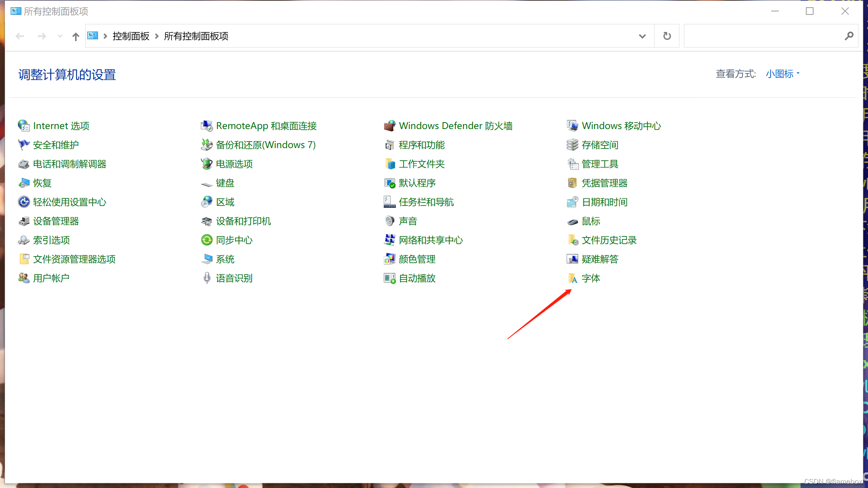Viewport: 868px width, 488px height.
Task: Open the 用户帐户 icon
Action: (x=24, y=278)
